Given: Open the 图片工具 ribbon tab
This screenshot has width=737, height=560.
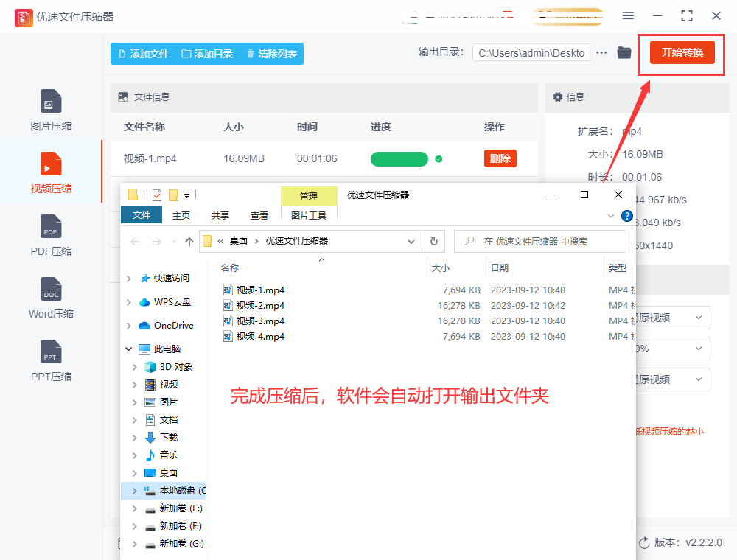Looking at the screenshot, I should tap(309, 215).
